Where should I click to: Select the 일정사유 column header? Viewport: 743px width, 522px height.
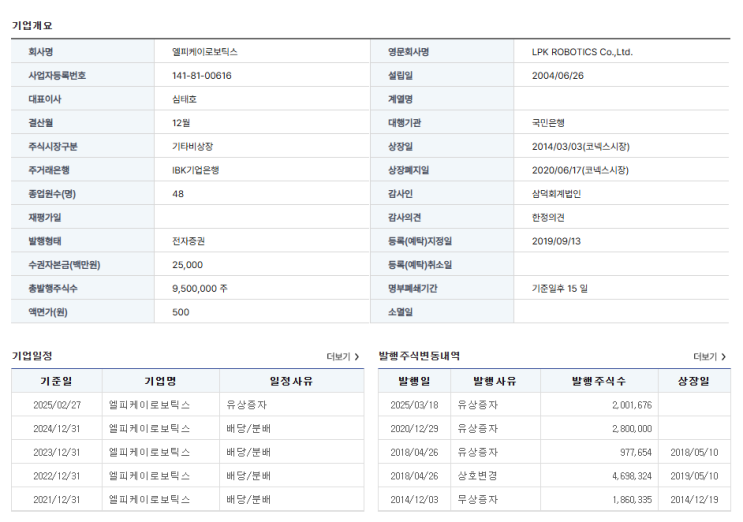point(291,381)
